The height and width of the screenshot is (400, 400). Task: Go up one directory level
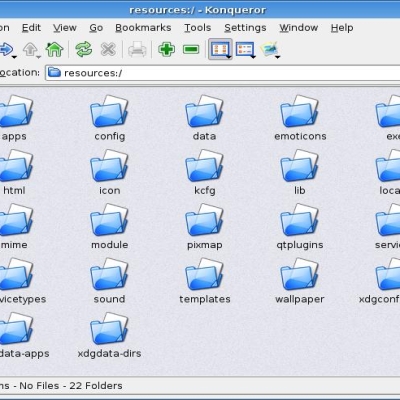click(x=30, y=49)
